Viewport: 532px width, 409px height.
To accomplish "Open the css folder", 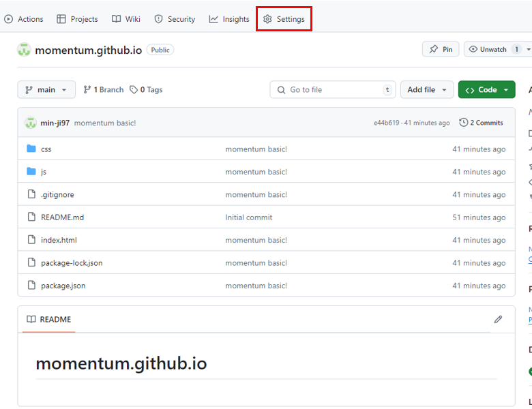I will tap(46, 149).
